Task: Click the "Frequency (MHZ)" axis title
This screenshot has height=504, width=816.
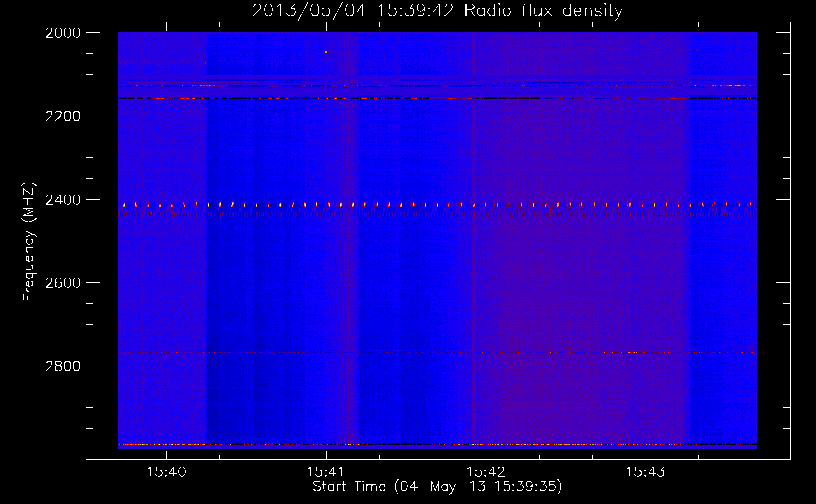Action: tap(29, 242)
